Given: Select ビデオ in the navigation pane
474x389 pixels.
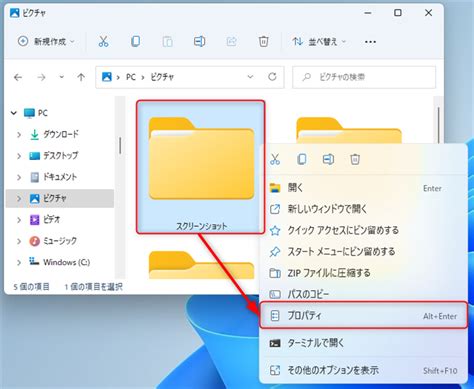Looking at the screenshot, I should click(45, 220).
